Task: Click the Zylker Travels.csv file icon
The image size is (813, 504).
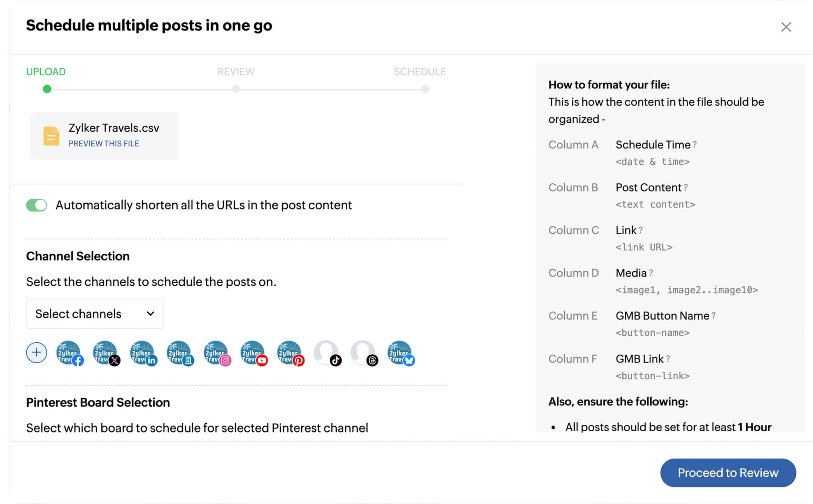Action: click(51, 136)
